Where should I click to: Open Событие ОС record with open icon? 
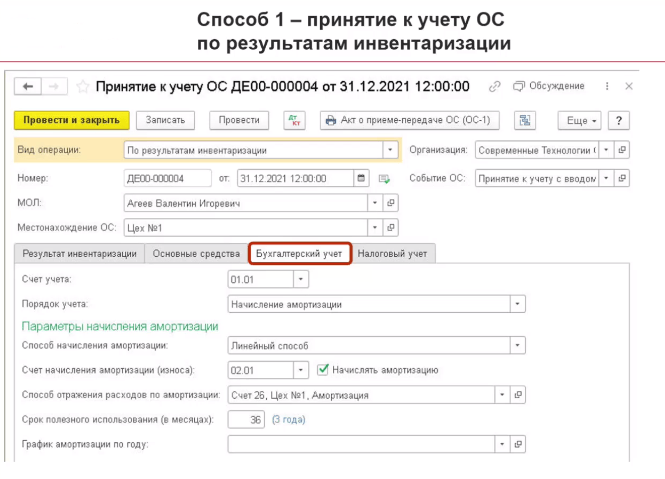[622, 178]
